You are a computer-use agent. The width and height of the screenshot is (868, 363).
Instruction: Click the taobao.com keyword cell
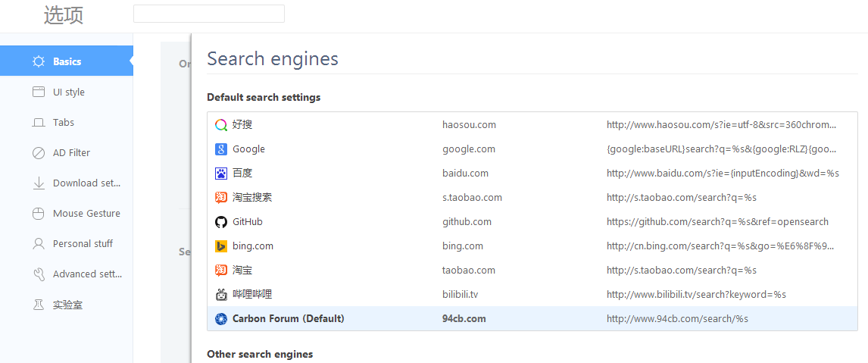(469, 271)
